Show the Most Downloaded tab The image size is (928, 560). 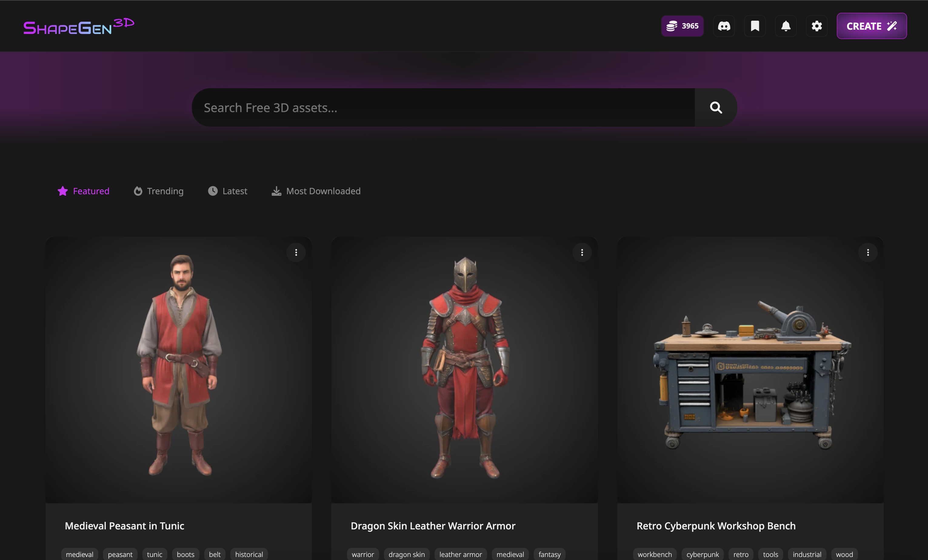click(316, 191)
